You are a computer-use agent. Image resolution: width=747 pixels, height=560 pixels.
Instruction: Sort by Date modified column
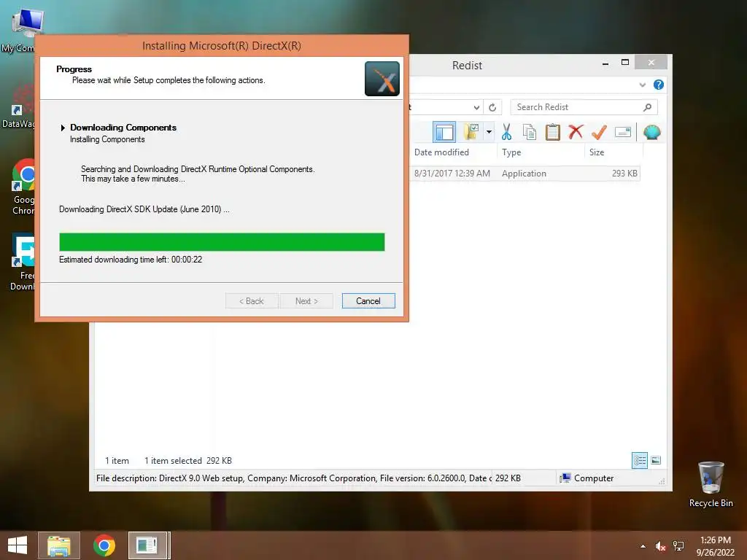point(441,152)
